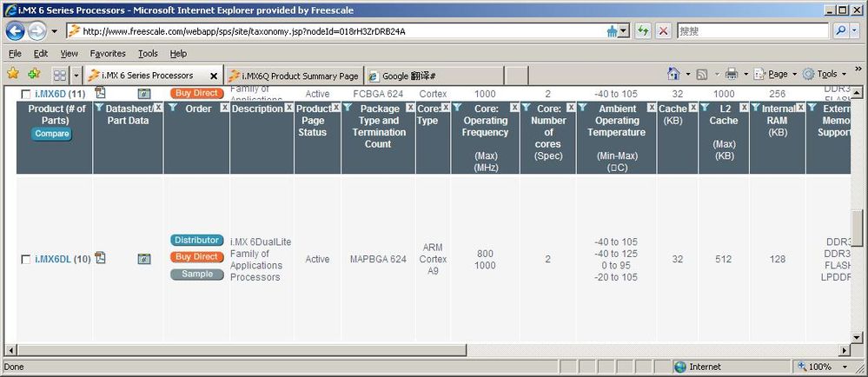
Task: Click Buy Direct button in i.MX6D row
Action: point(197,93)
